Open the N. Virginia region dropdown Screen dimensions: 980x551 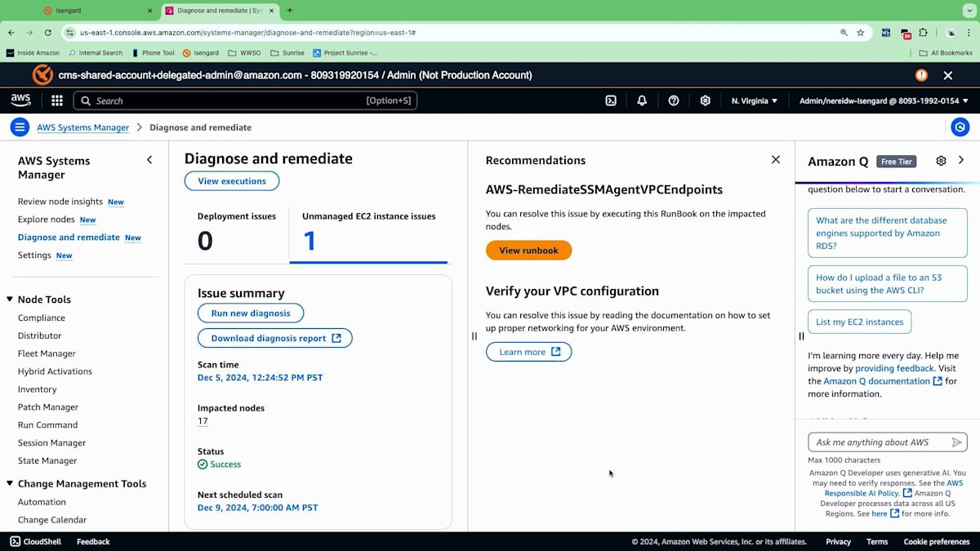coord(755,100)
